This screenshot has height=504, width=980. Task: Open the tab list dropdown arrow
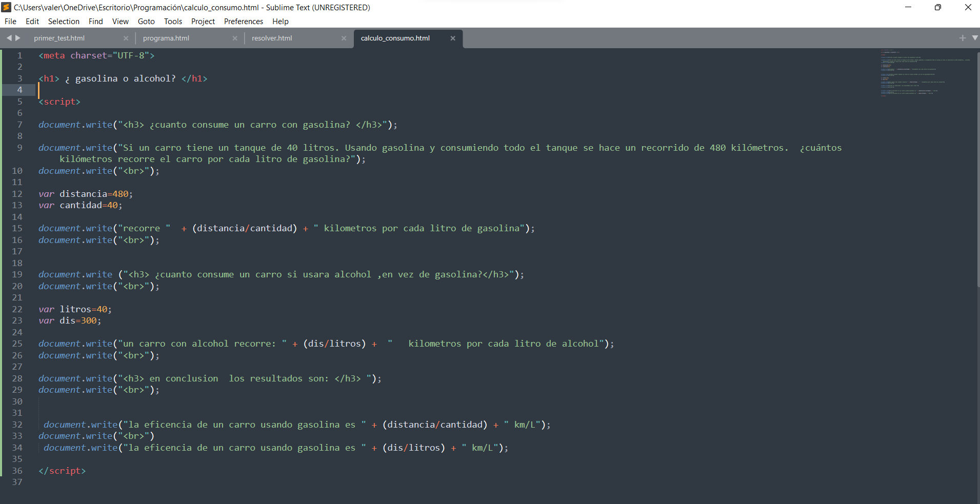(975, 38)
